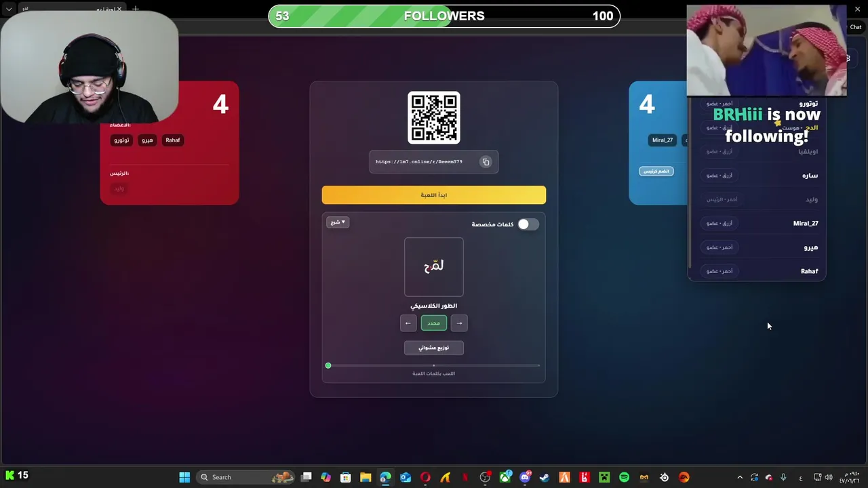The height and width of the screenshot is (488, 868).
Task: Click the followers goal progress bar
Action: [444, 16]
